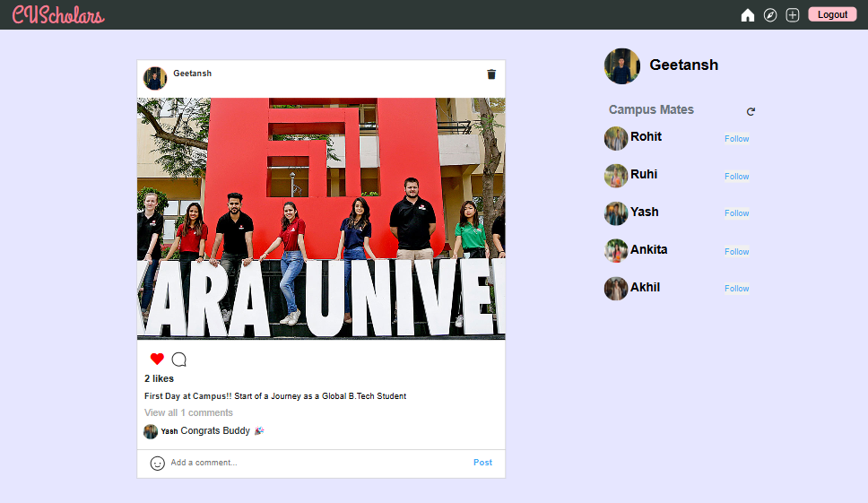Click the CUScholars logo
This screenshot has height=503, width=868.
tap(58, 15)
